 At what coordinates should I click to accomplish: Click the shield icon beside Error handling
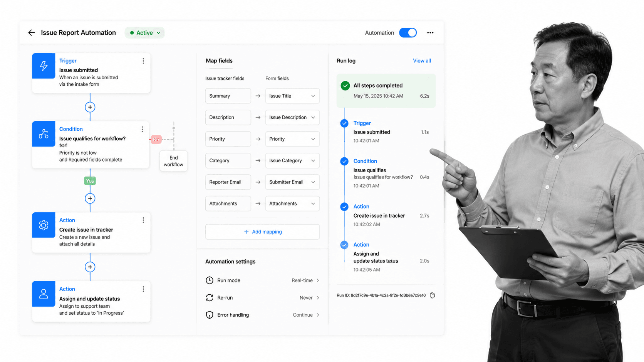coord(210,315)
